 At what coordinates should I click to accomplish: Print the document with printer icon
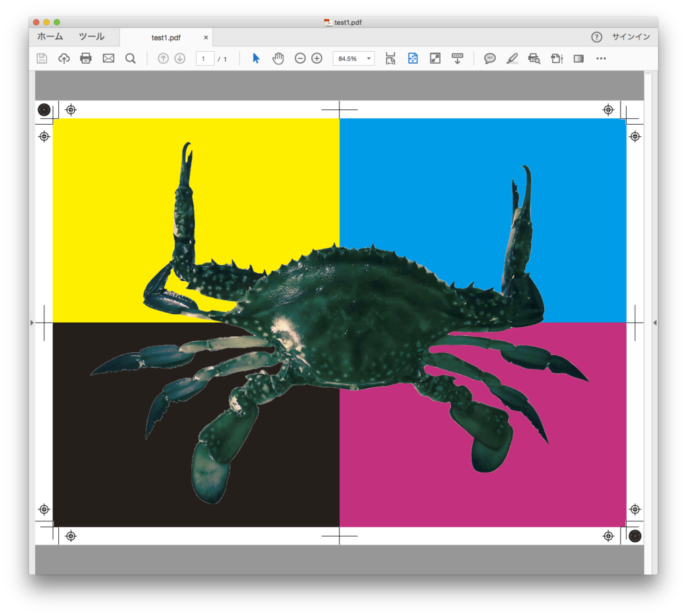tap(86, 58)
